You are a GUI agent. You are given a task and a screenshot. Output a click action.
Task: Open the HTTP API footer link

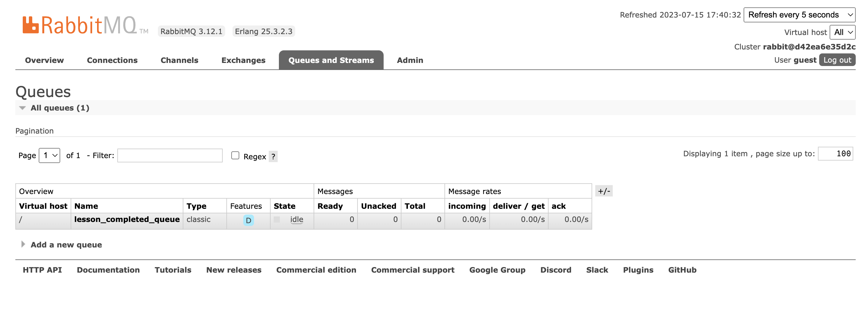42,270
